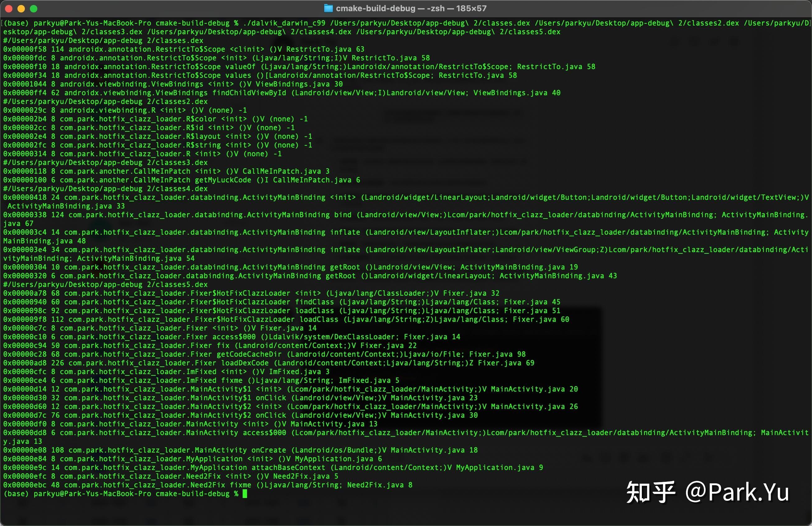Viewport: 812px width, 526px height.
Task: Click 'fix' method in the Fixer row
Action: [223, 345]
